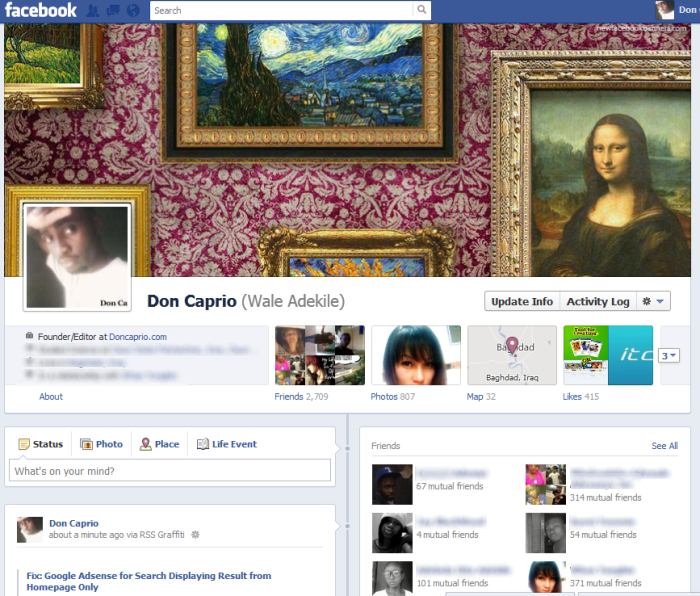Screen dimensions: 700x596
Task: Expand the 3 more sections dropdown
Action: [669, 356]
